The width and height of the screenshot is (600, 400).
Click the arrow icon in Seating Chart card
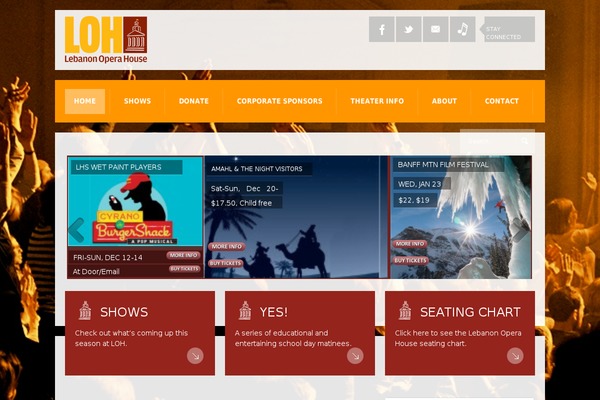click(515, 356)
